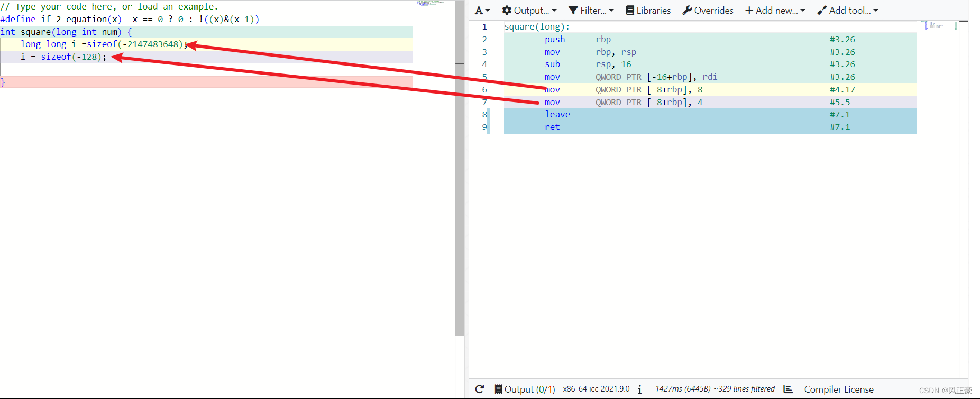The height and width of the screenshot is (399, 980).
Task: Open the Filter dropdown menu
Action: tap(591, 11)
